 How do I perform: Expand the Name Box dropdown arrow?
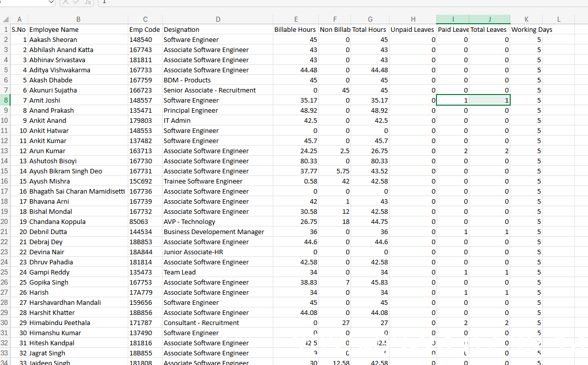[x=51, y=3]
